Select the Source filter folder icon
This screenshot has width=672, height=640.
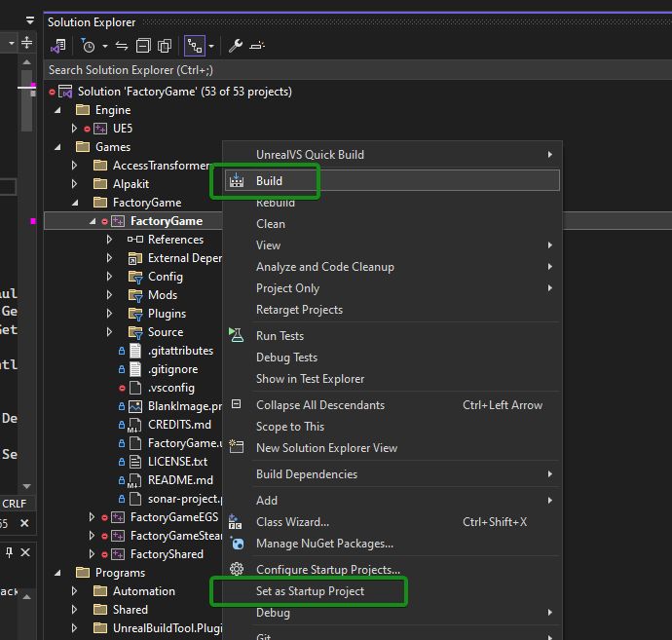pos(135,332)
